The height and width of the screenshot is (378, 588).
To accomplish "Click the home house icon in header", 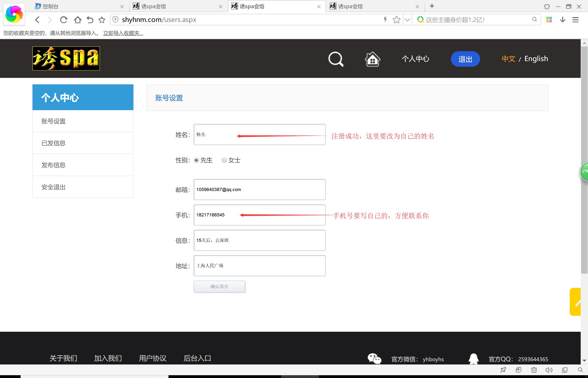I will [x=372, y=59].
